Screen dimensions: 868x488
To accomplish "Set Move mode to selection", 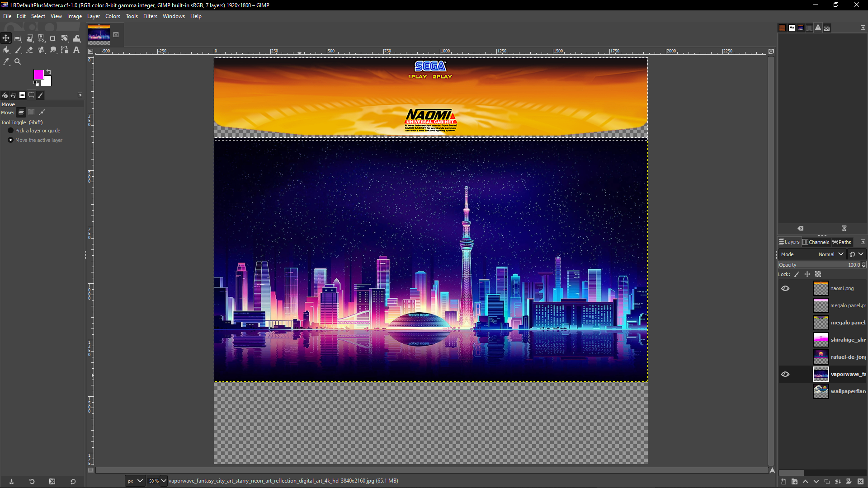I will (32, 113).
